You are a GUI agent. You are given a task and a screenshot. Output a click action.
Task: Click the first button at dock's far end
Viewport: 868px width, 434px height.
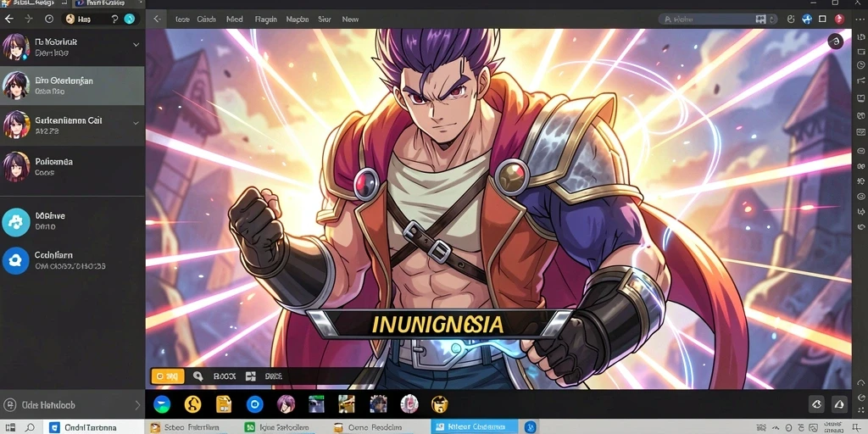pyautogui.click(x=816, y=404)
